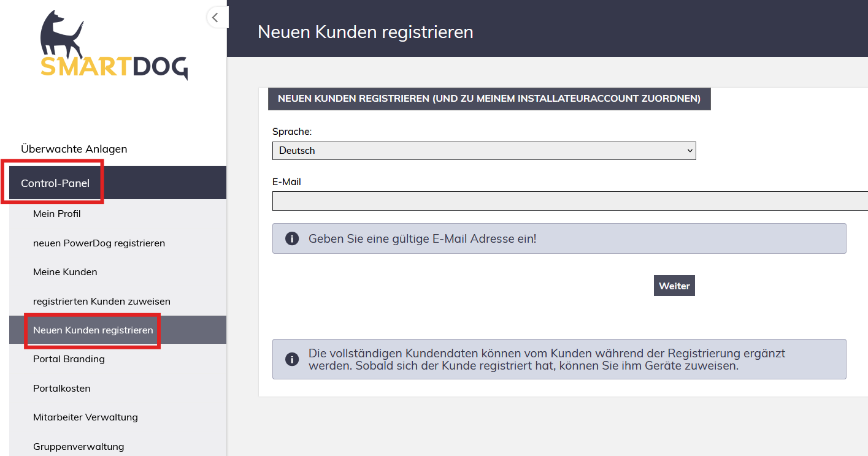Click info icon beside Kundendaten notice
Image resolution: width=868 pixels, height=456 pixels.
(292, 359)
